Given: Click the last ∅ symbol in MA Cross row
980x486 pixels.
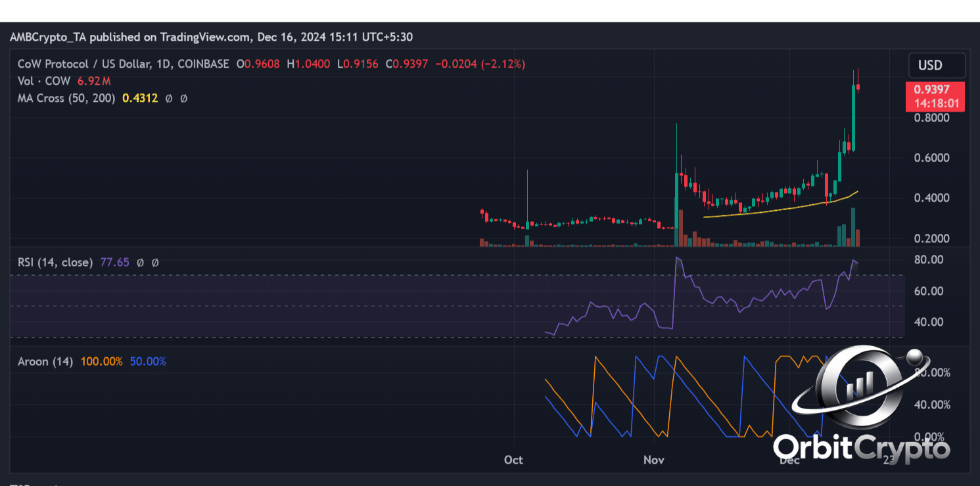Looking at the screenshot, I should coord(183,98).
